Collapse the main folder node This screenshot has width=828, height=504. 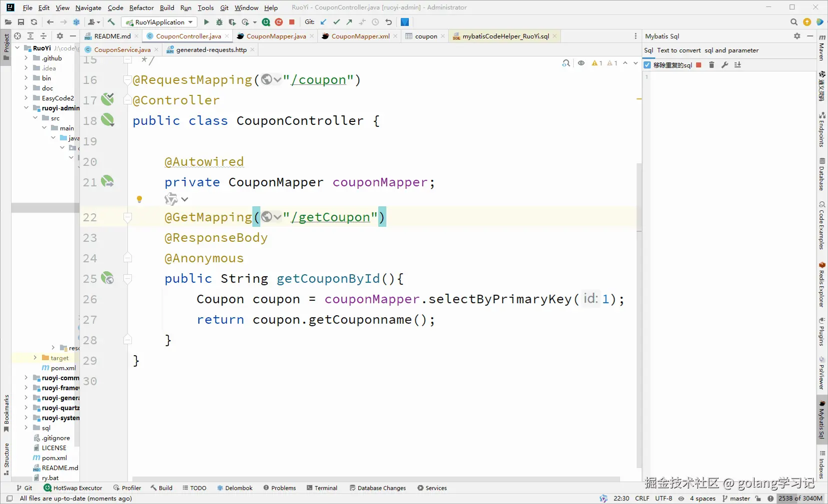click(x=44, y=128)
